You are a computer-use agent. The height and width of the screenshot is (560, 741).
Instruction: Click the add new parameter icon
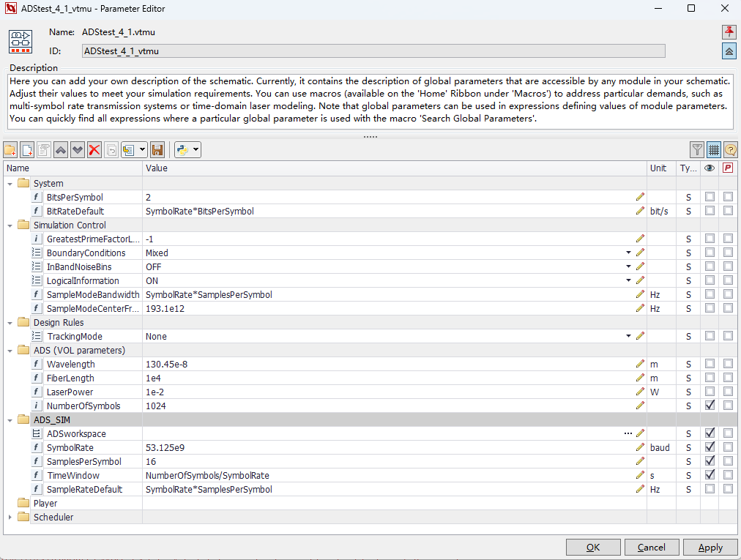[x=27, y=150]
